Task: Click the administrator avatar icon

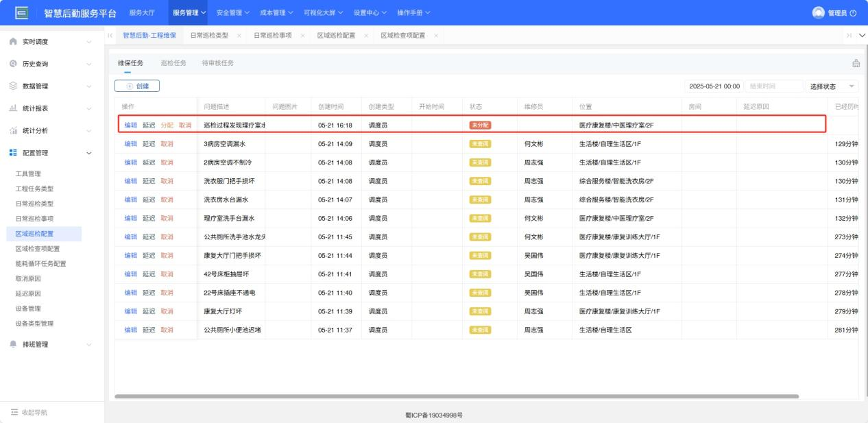Action: [x=817, y=12]
